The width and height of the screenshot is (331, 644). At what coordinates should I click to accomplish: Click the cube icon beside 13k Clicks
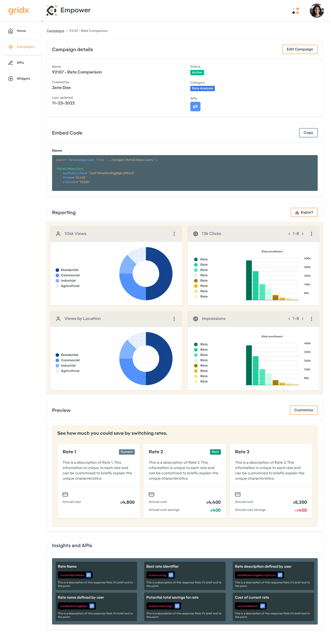(x=196, y=234)
